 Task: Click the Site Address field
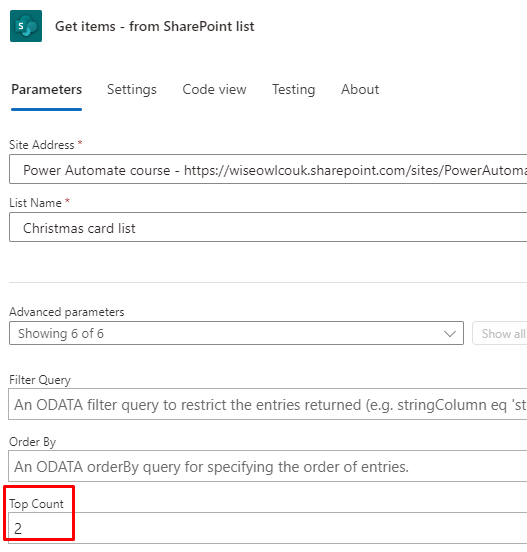(268, 169)
